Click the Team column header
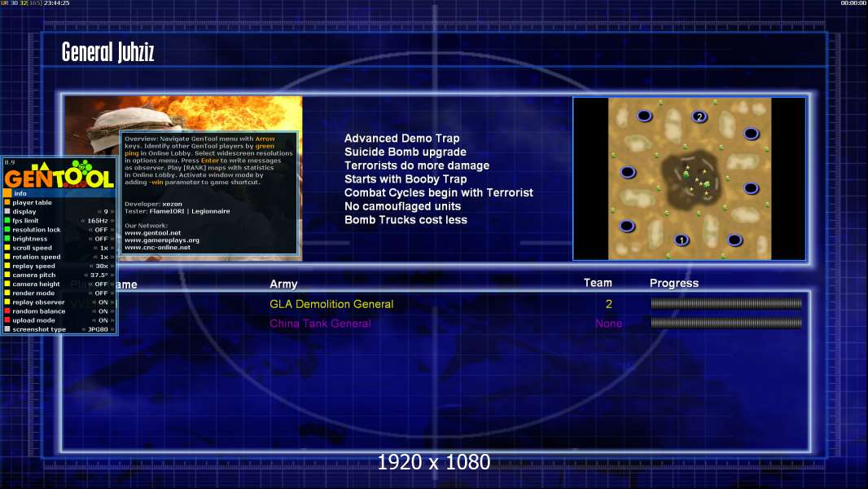This screenshot has height=489, width=868. click(598, 283)
